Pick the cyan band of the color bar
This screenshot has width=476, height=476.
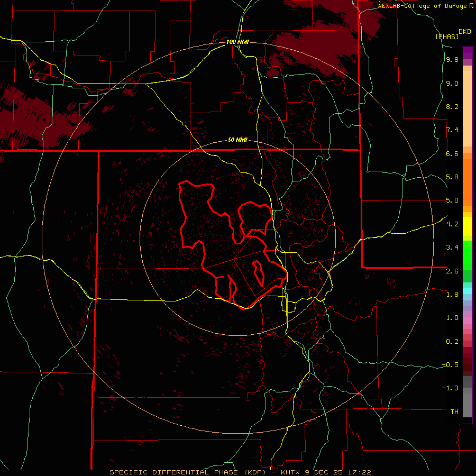[467, 291]
